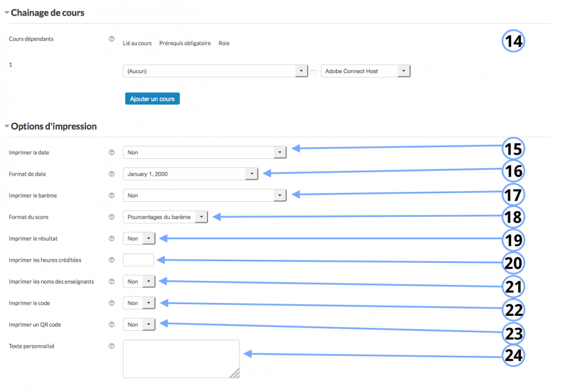This screenshot has height=392, width=561.
Task: Click the "Ajouter un cours" button
Action: [152, 98]
